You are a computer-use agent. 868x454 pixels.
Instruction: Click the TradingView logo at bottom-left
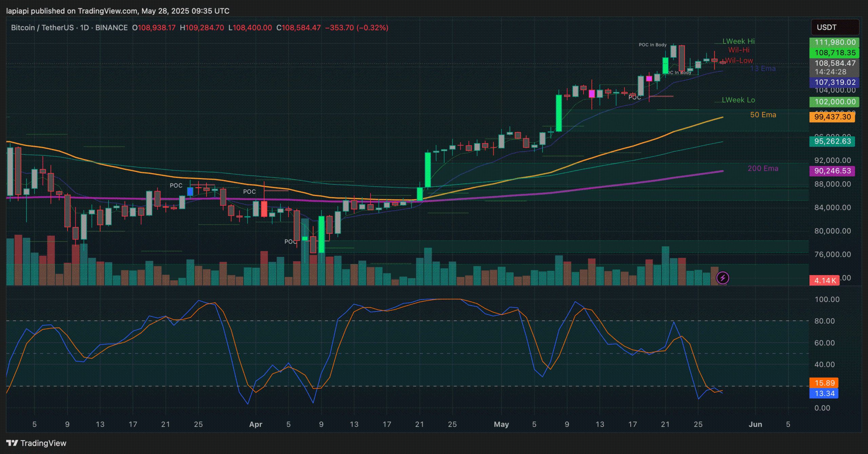pos(36,443)
